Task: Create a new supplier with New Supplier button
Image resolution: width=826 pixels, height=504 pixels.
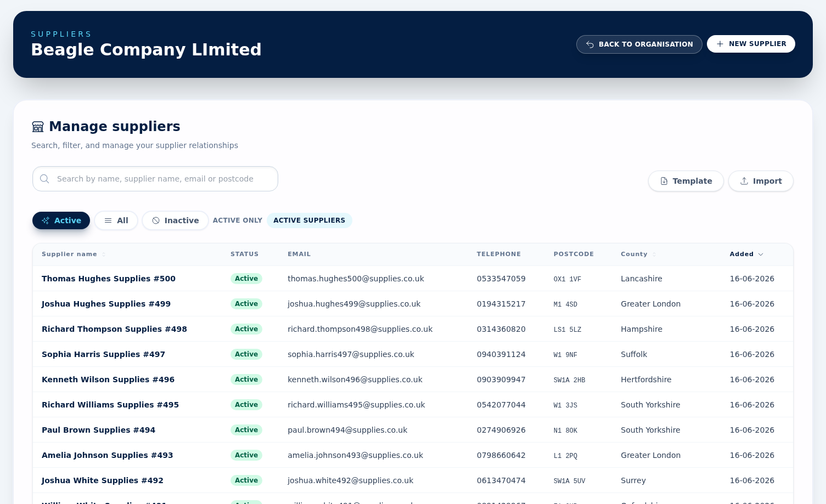Action: [751, 44]
